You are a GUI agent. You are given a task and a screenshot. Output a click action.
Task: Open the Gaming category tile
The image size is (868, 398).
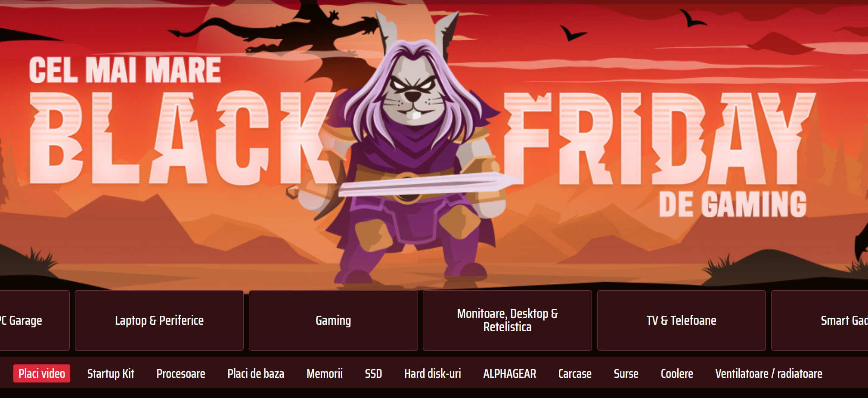333,320
